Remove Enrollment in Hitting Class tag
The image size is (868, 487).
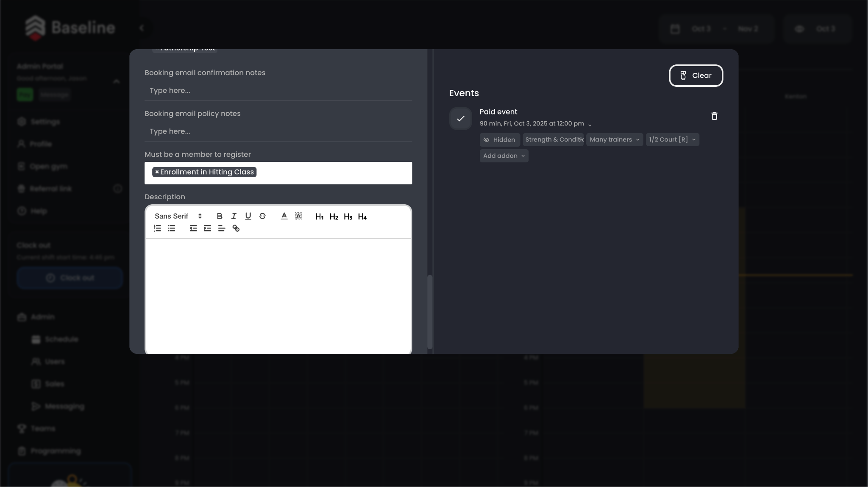click(x=157, y=172)
